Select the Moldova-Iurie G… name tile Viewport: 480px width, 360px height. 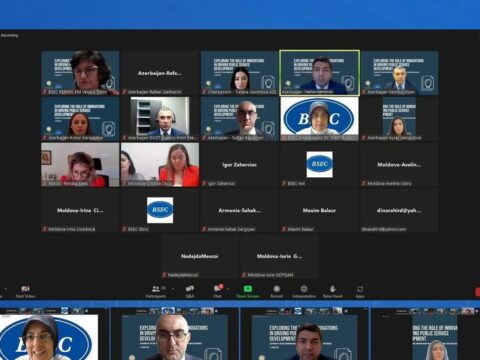pyautogui.click(x=279, y=256)
